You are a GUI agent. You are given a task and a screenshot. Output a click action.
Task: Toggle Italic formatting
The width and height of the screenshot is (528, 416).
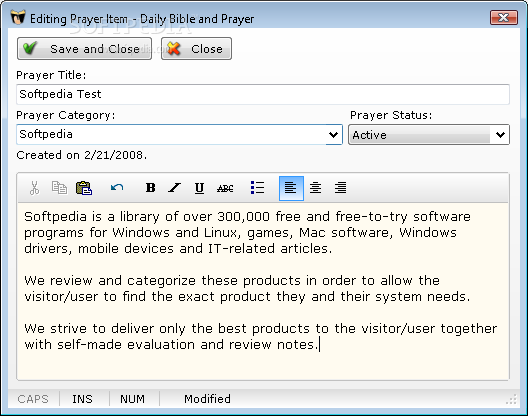click(x=174, y=188)
